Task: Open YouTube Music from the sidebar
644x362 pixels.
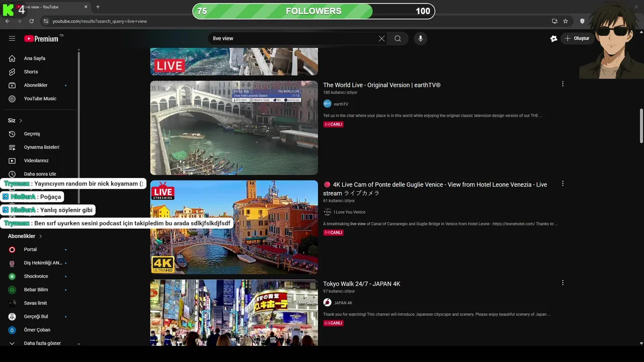Action: point(40,99)
